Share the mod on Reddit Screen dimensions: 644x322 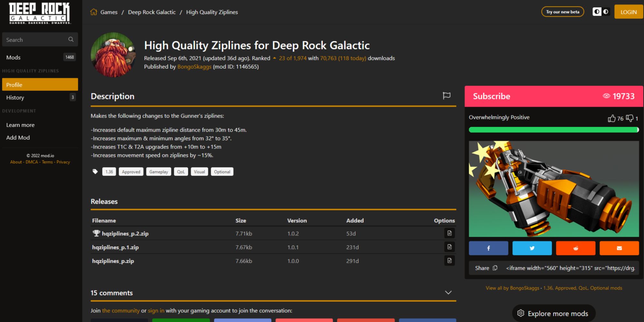576,248
